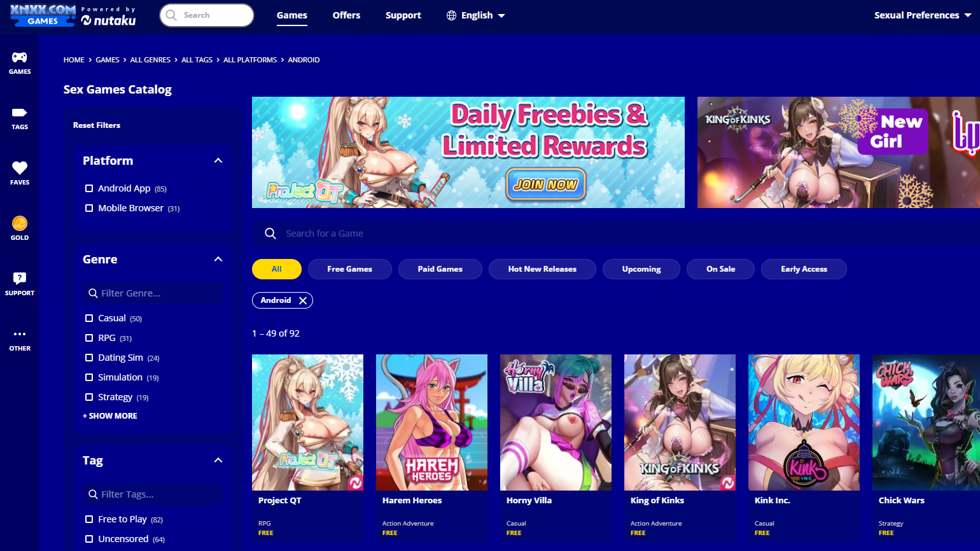
Task: Check the Casual genre checkbox
Action: [x=89, y=318]
